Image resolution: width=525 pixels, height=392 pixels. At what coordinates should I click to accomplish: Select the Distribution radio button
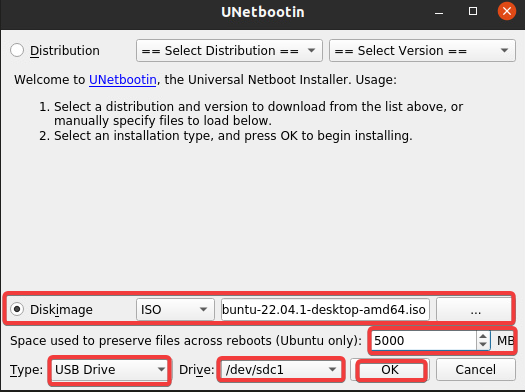point(17,51)
